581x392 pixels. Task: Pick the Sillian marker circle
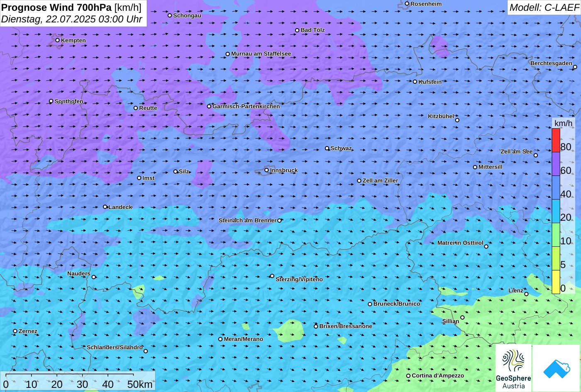point(462,318)
